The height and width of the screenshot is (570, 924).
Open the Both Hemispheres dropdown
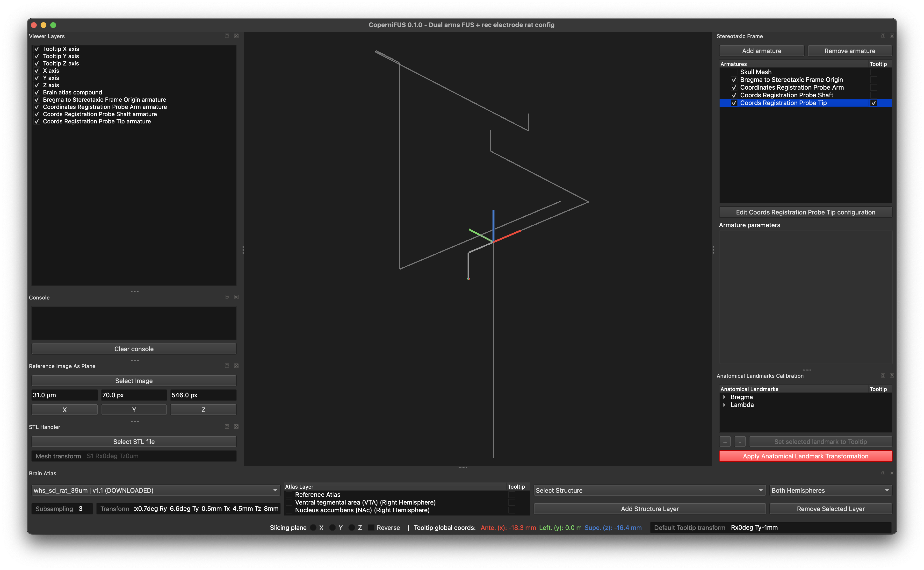[830, 490]
